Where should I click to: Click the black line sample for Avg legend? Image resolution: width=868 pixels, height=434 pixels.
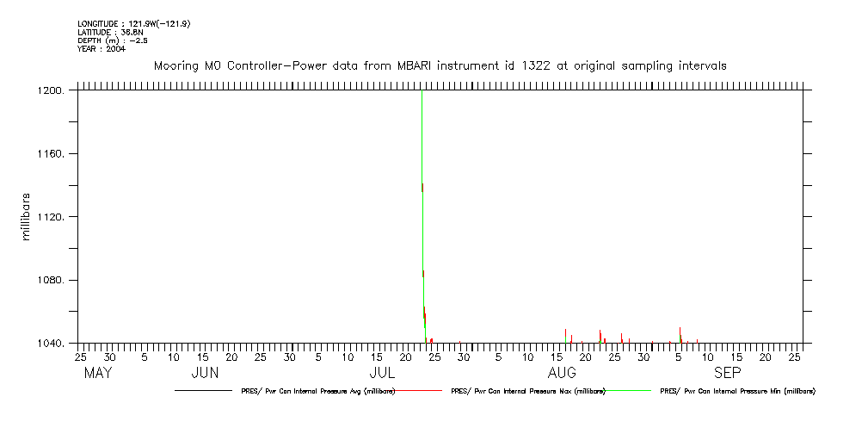203,391
